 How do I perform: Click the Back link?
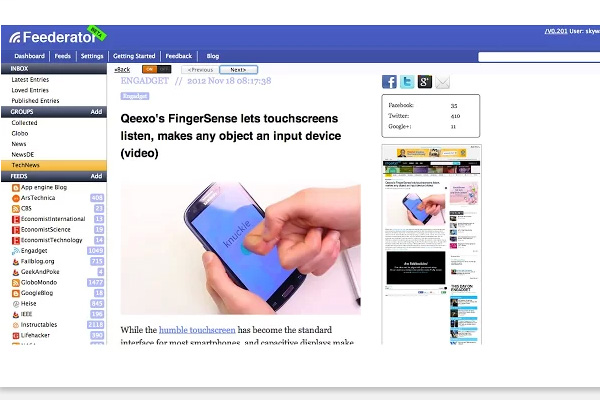pos(122,70)
